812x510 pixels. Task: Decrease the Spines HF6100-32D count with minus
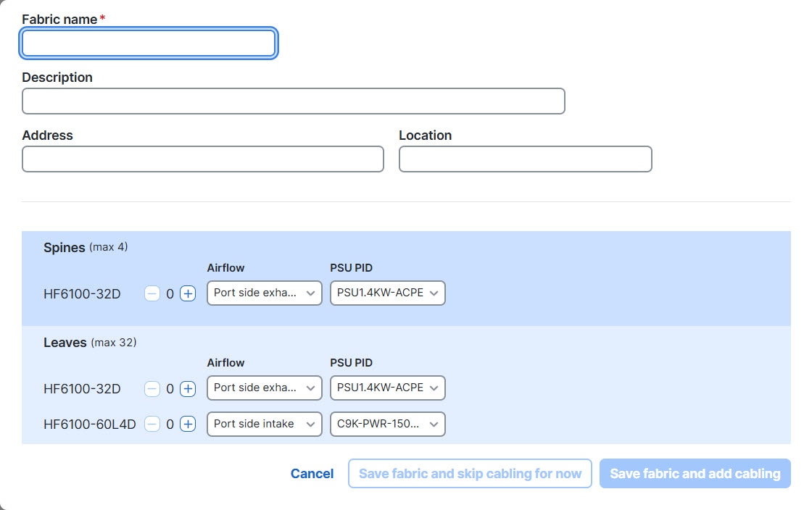[x=152, y=294]
